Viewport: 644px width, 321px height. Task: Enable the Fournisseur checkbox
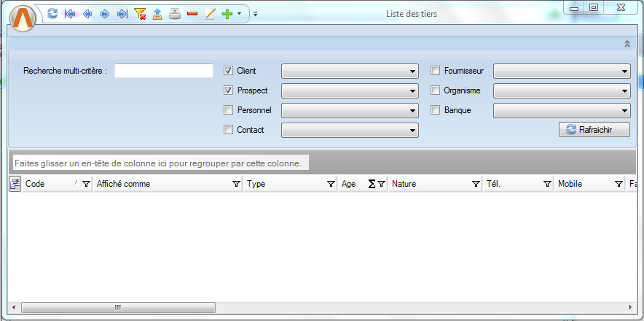click(436, 71)
